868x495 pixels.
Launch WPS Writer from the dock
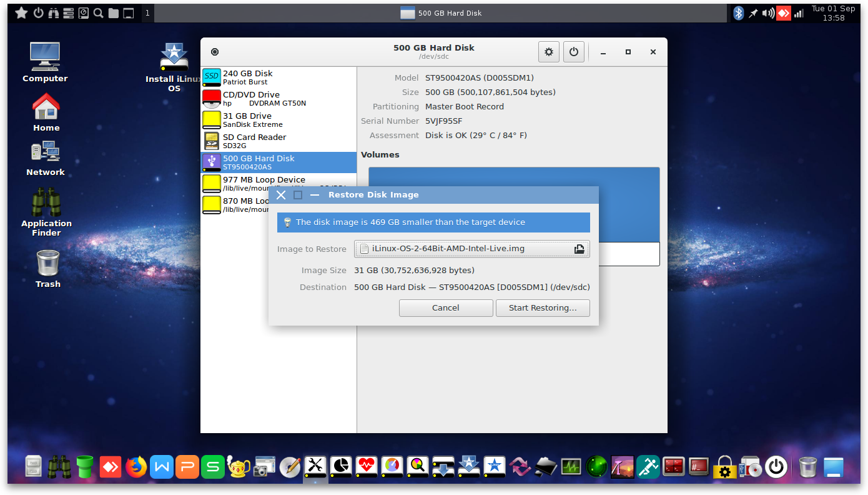[162, 466]
